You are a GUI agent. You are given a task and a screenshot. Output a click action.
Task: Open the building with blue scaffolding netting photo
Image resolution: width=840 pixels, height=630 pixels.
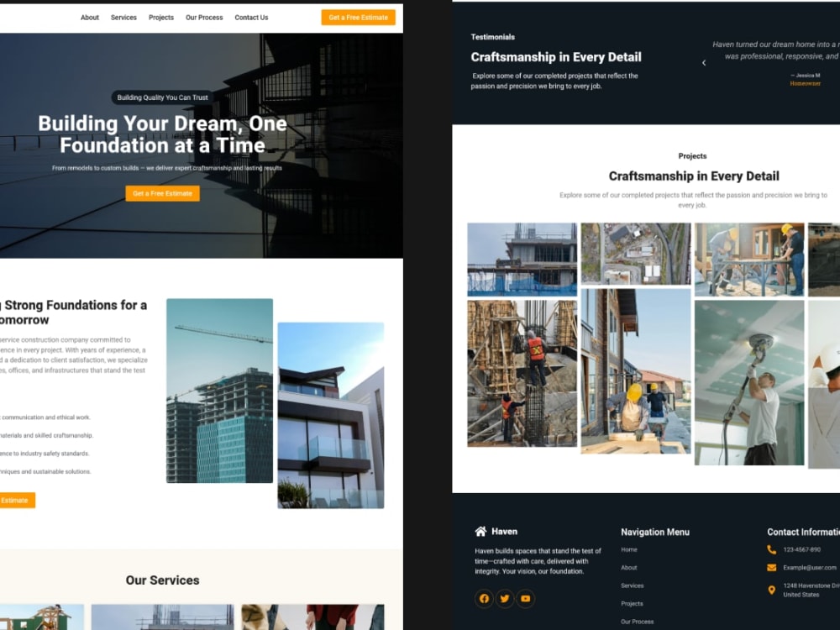coord(522,260)
